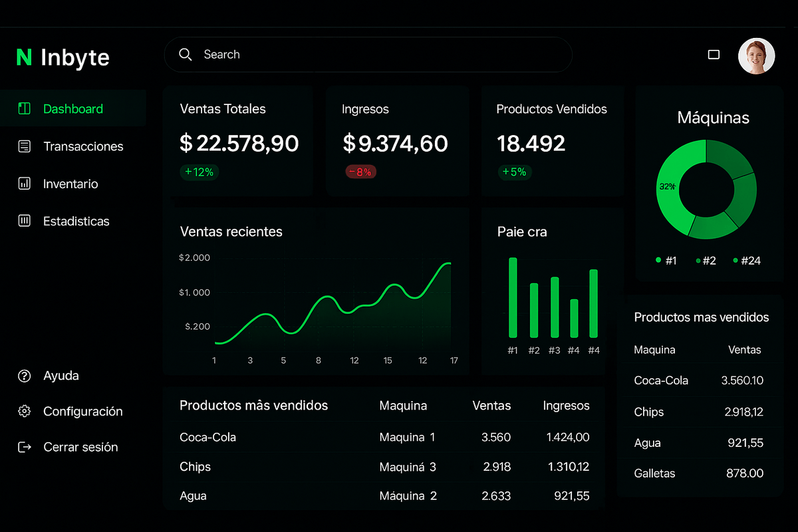This screenshot has width=798, height=532.
Task: Toggle the #1 legend dot under Máquinas
Action: (658, 261)
